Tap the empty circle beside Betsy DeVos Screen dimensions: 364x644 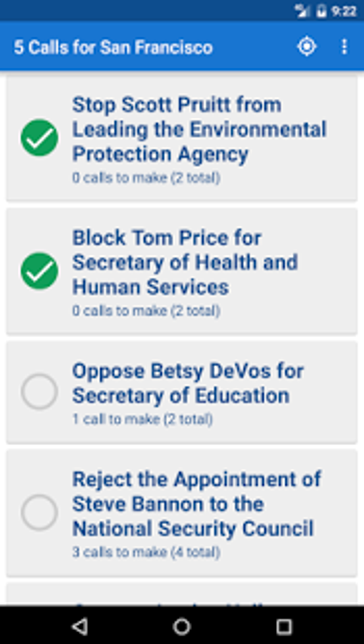pos(39,391)
